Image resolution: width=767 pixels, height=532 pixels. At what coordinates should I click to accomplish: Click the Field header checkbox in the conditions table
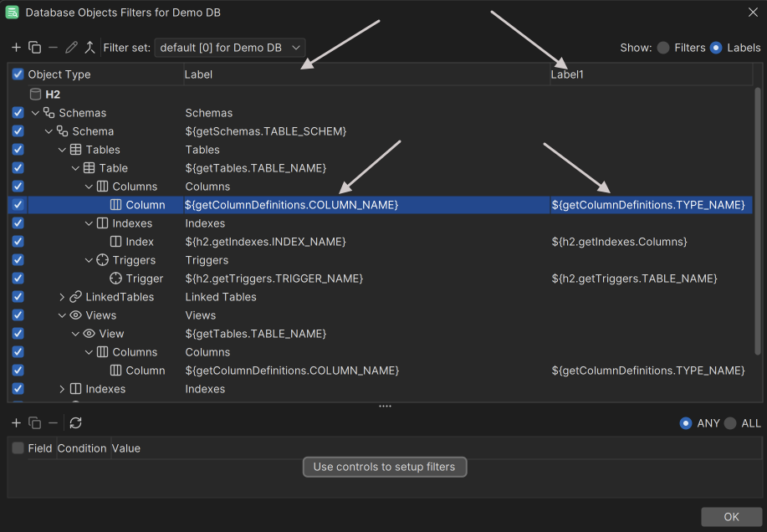[18, 448]
